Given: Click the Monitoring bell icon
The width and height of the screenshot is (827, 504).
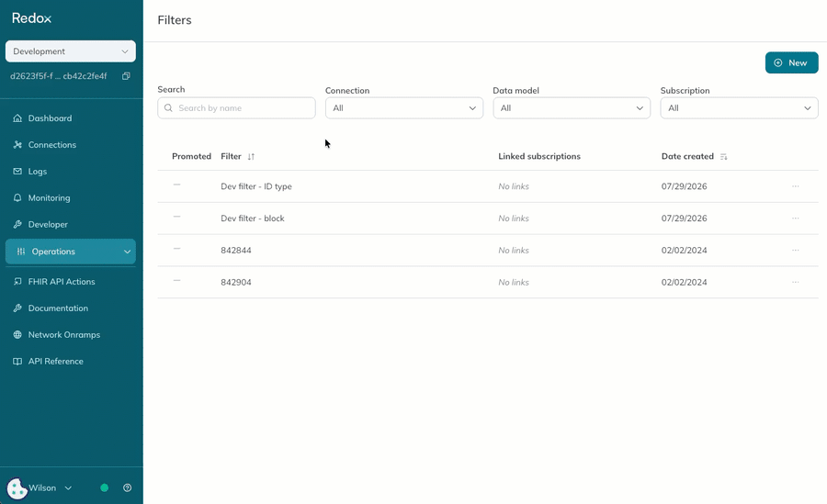Looking at the screenshot, I should pos(17,197).
